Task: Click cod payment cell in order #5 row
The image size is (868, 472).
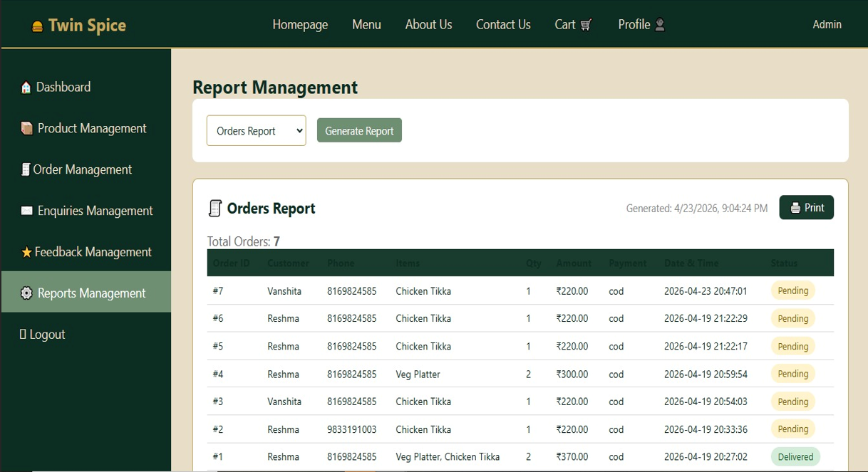Action: pyautogui.click(x=616, y=346)
